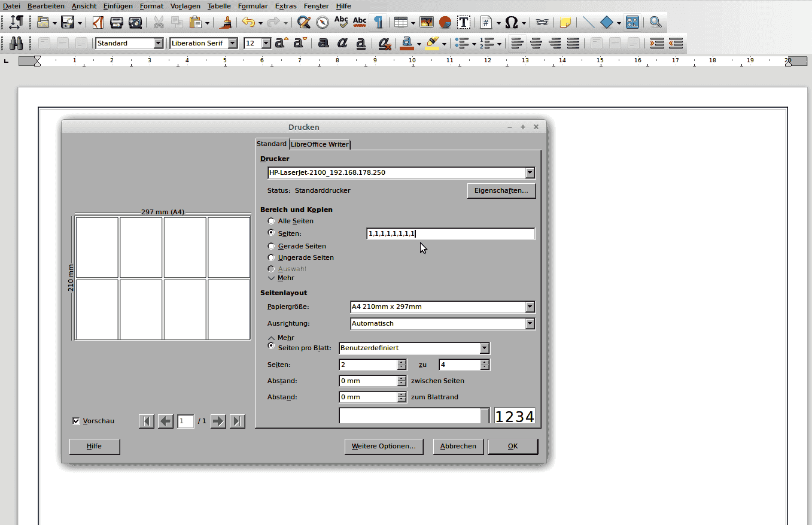This screenshot has width=812, height=525.
Task: Expand Mehr under Bereich und Kopien
Action: [281, 278]
